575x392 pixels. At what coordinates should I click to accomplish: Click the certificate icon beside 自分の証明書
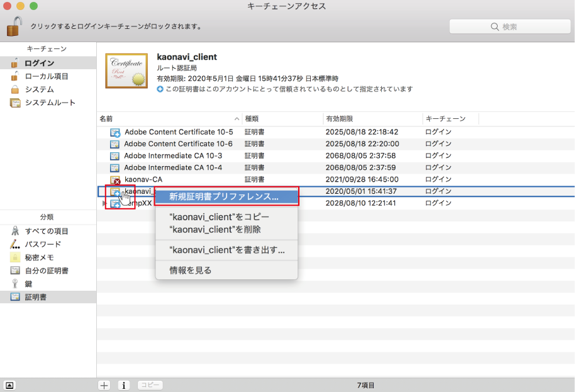[15, 271]
